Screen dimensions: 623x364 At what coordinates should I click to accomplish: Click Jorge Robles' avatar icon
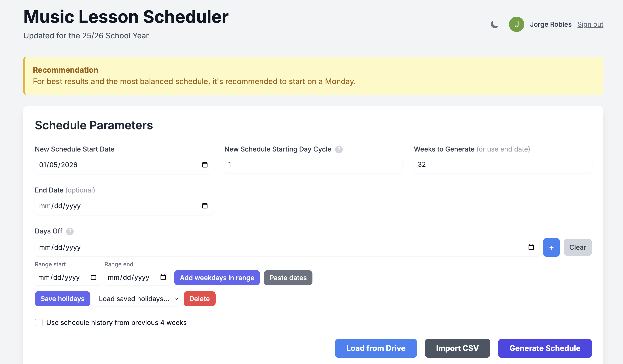(x=516, y=24)
